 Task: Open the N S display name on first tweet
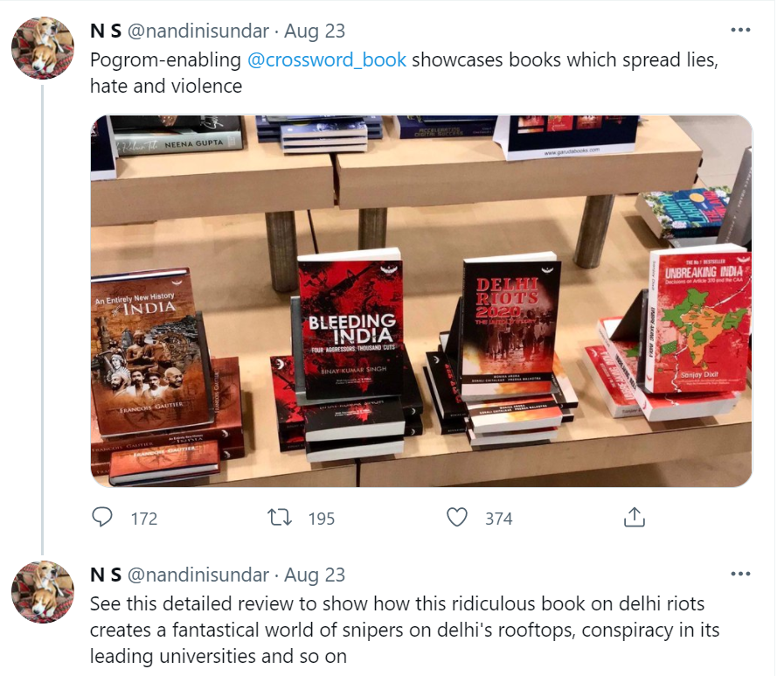106,31
